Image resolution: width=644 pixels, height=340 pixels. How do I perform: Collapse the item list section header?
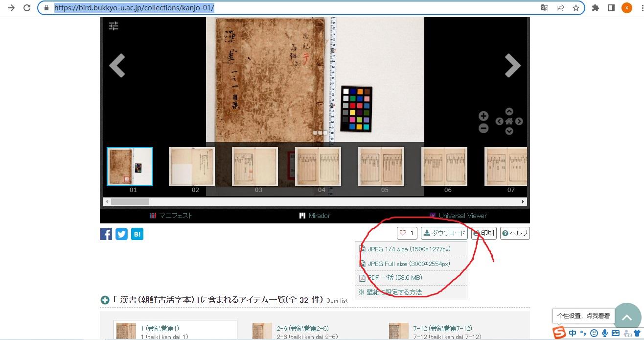tap(105, 300)
